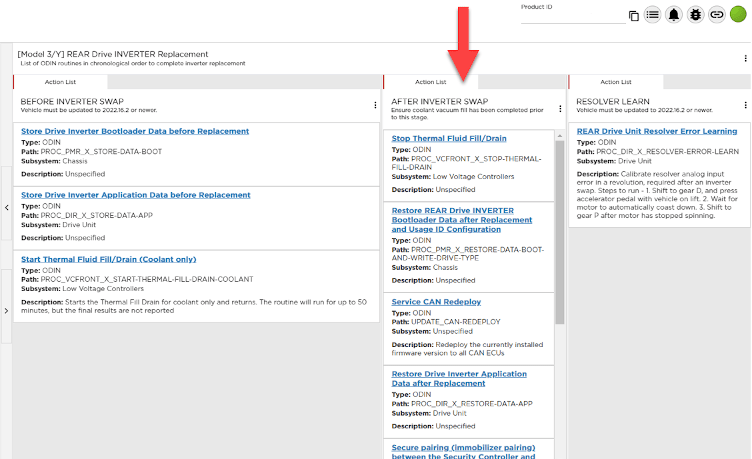Click the Product ID input field
752x459 pixels.
click(x=570, y=16)
